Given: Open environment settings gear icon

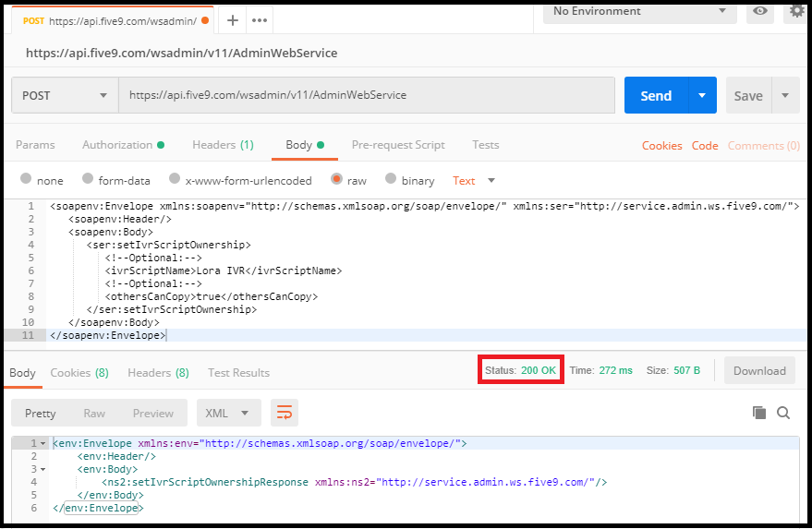Looking at the screenshot, I should 796,11.
